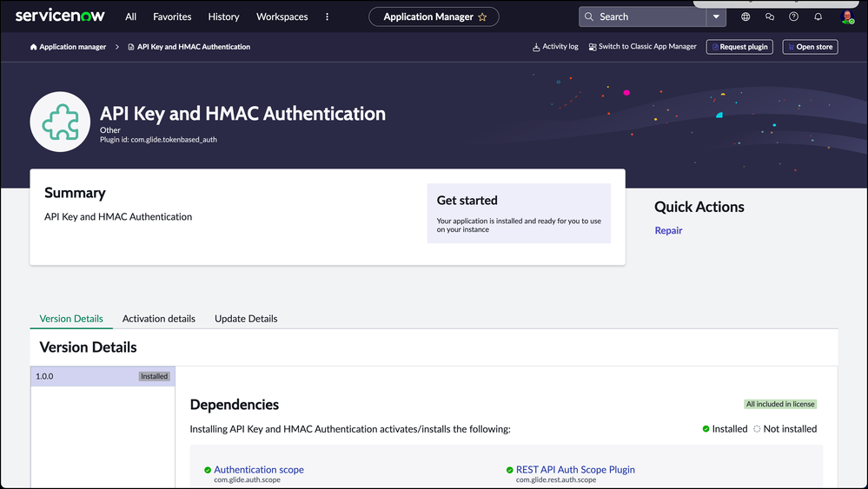Click the API Key plugin puzzle icon
The image size is (868, 489).
tap(61, 122)
